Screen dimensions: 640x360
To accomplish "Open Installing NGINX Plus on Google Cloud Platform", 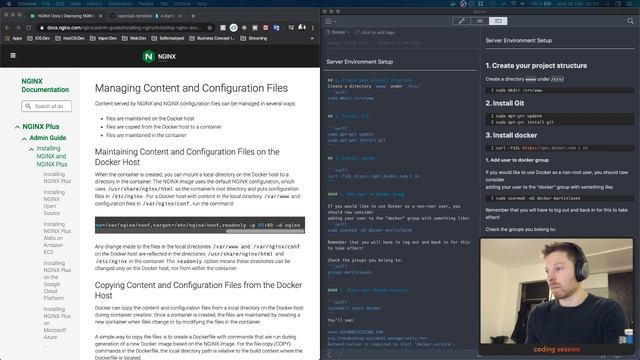I will (57, 280).
